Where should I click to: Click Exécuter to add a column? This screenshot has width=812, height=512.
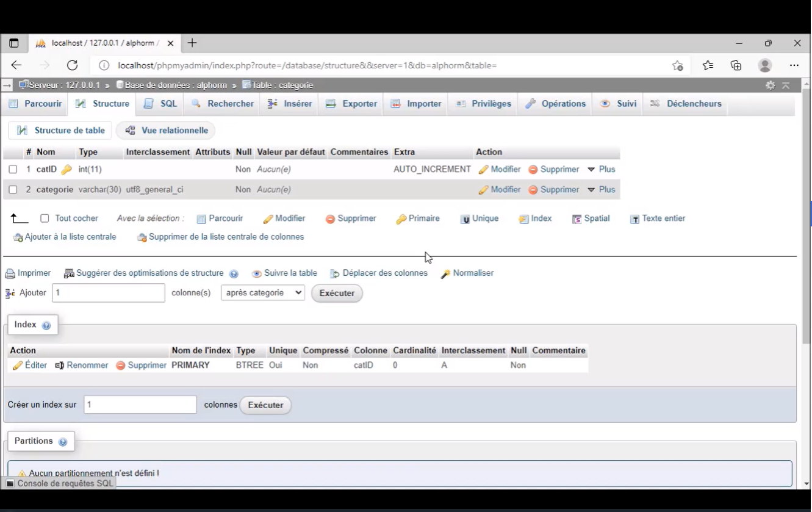[x=337, y=292]
